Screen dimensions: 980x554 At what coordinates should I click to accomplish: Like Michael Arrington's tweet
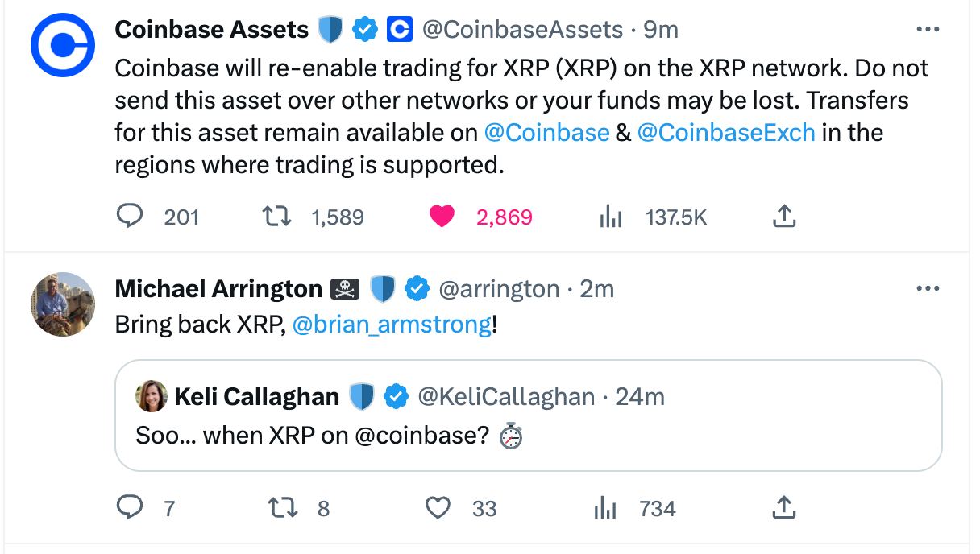438,507
